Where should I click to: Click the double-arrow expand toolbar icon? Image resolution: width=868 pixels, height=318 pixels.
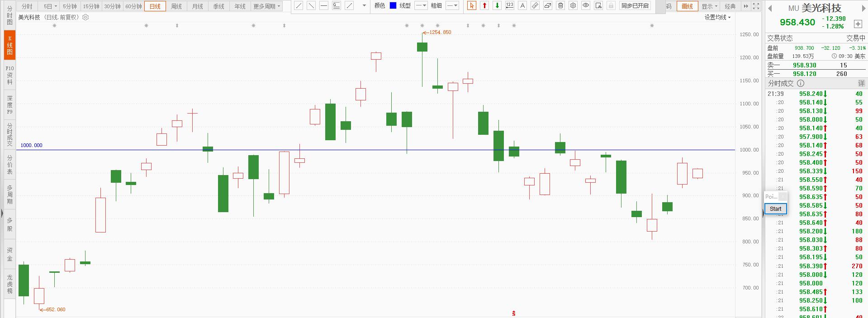tap(746, 6)
